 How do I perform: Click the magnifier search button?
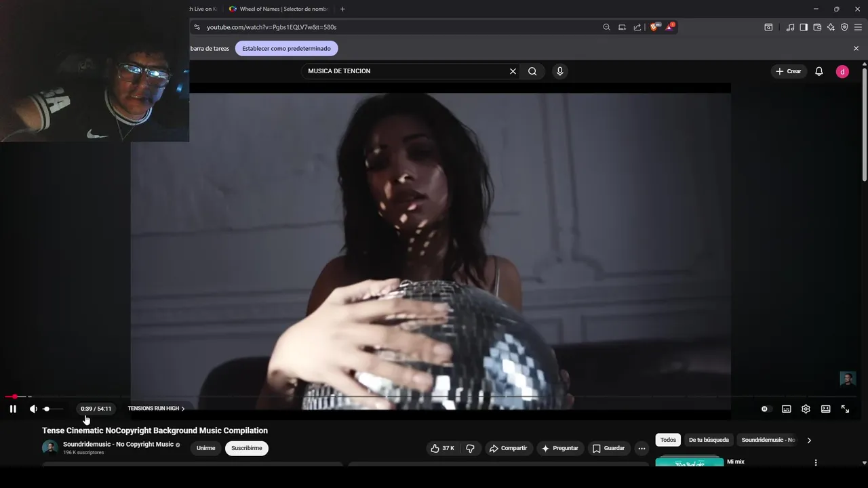point(532,71)
